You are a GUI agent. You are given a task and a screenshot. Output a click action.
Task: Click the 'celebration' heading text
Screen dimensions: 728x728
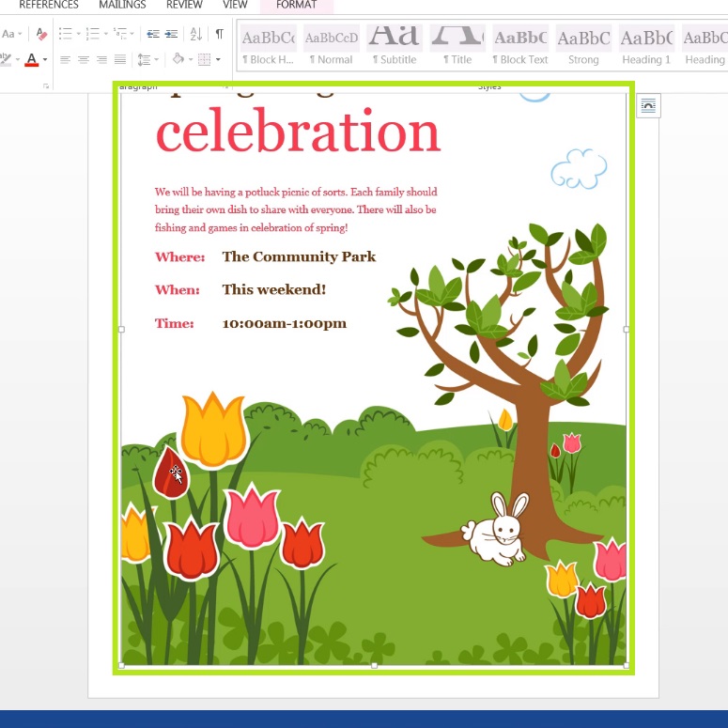pos(298,131)
